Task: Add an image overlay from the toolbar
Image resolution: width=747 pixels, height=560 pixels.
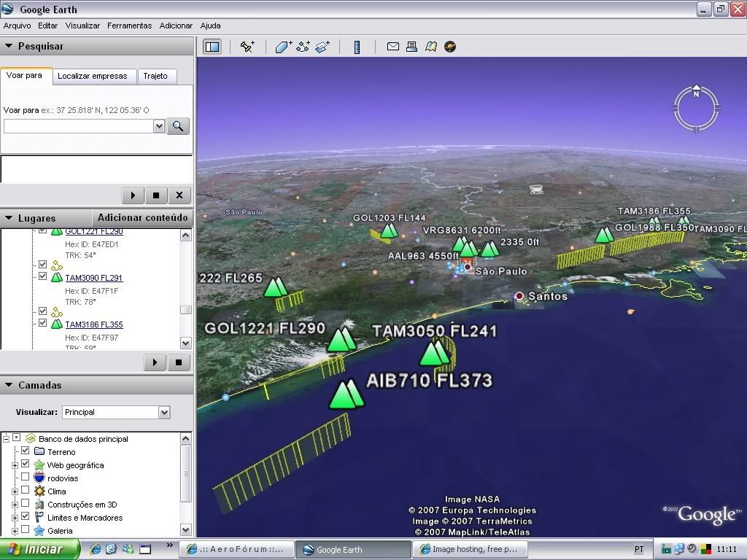Action: pyautogui.click(x=322, y=47)
